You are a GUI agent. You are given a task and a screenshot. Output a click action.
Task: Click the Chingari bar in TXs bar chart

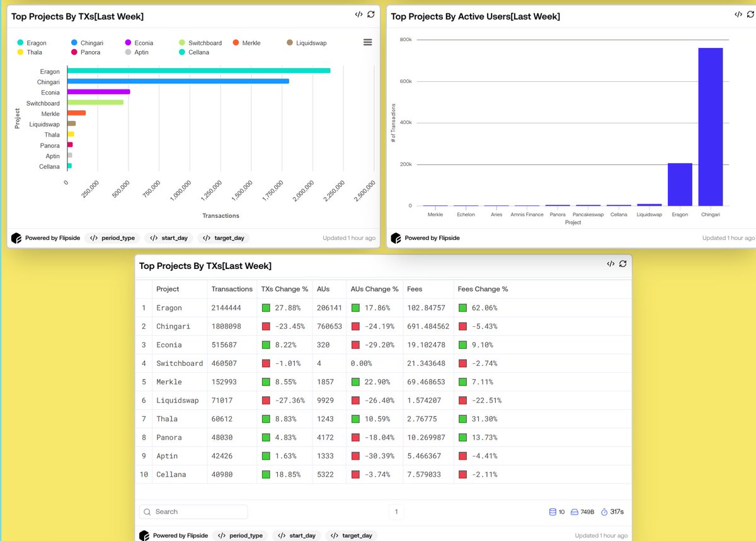click(x=178, y=81)
